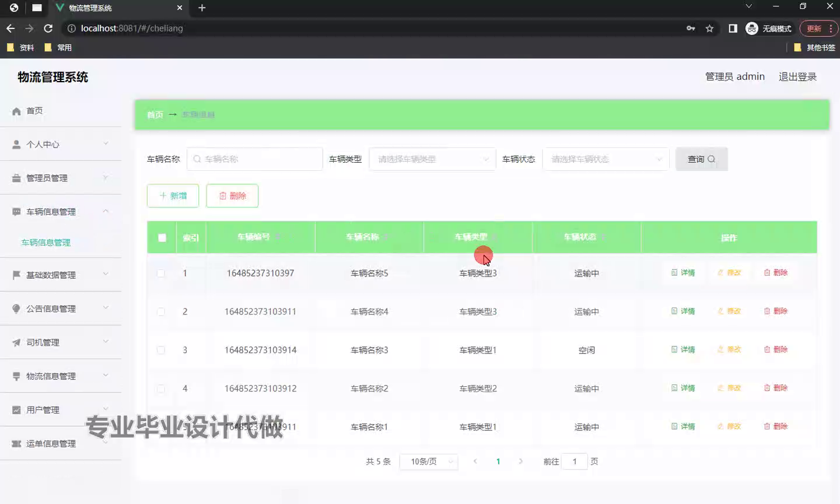
Task: Click the browser back arrow
Action: [x=10, y=28]
